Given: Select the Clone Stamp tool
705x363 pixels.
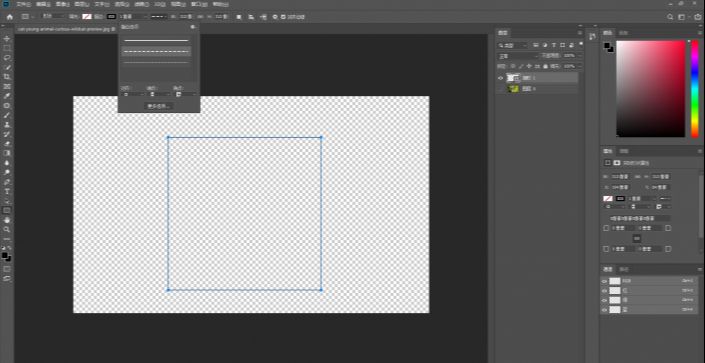Looking at the screenshot, I should tap(7, 125).
